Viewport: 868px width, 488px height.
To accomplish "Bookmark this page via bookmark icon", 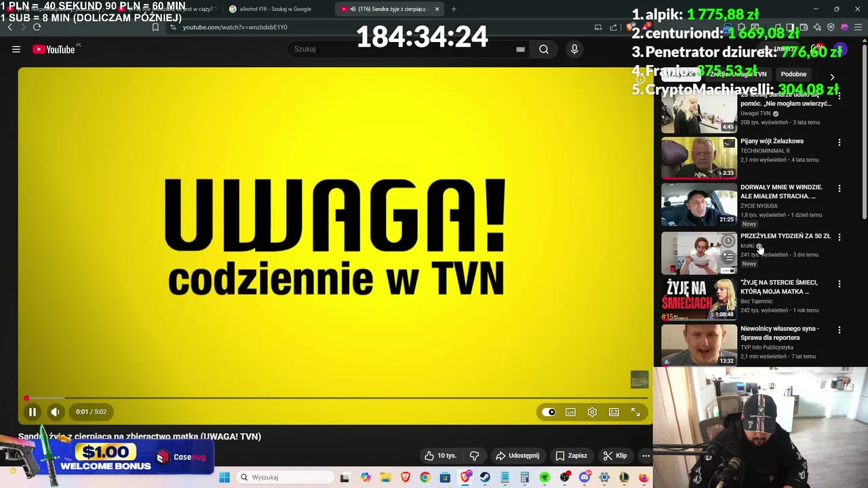I will [x=155, y=27].
